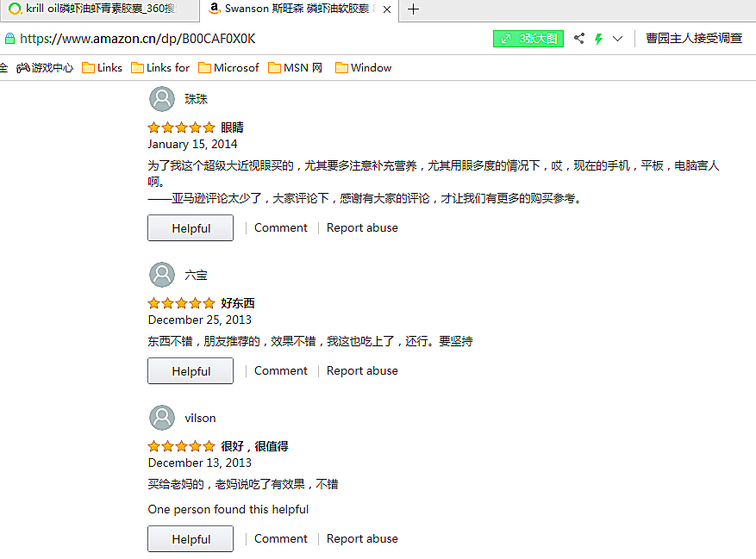Open new tab with plus button

(x=414, y=9)
